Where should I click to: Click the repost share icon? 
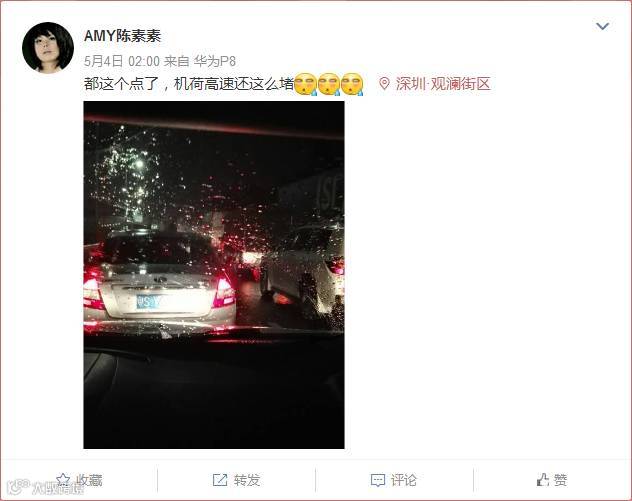(x=220, y=480)
